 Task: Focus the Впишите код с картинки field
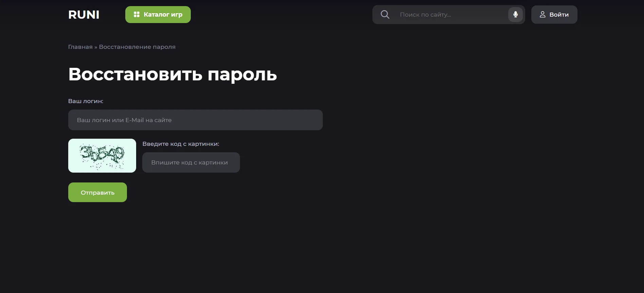coord(191,162)
